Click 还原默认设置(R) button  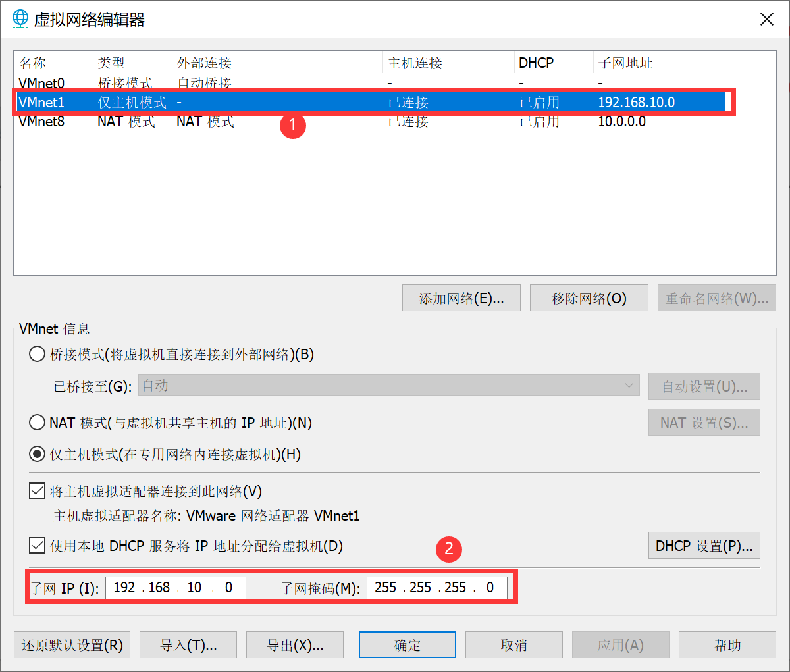click(72, 645)
